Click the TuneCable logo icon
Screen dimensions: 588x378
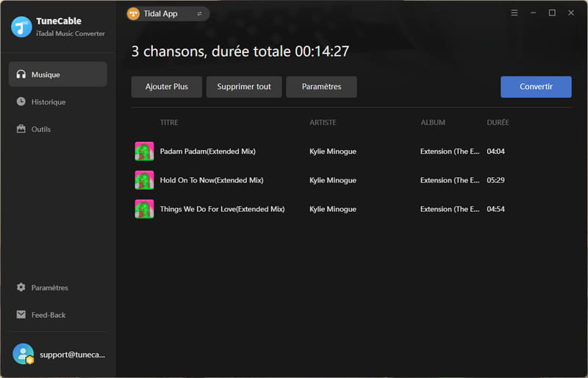21,26
